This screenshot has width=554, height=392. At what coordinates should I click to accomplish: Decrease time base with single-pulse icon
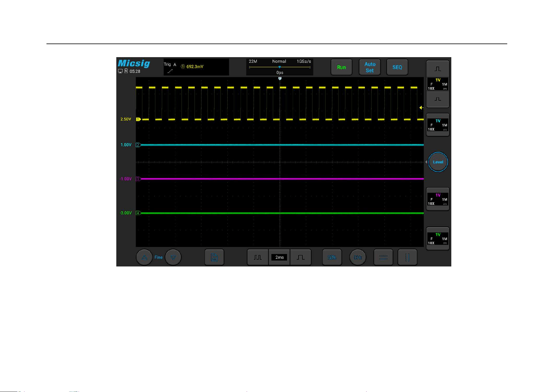coord(301,257)
